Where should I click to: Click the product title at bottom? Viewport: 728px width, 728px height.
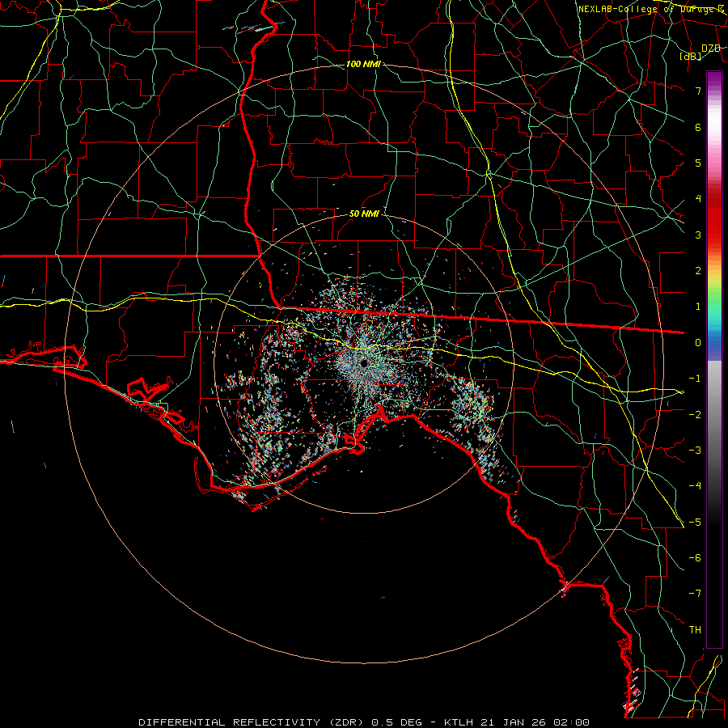[364, 722]
